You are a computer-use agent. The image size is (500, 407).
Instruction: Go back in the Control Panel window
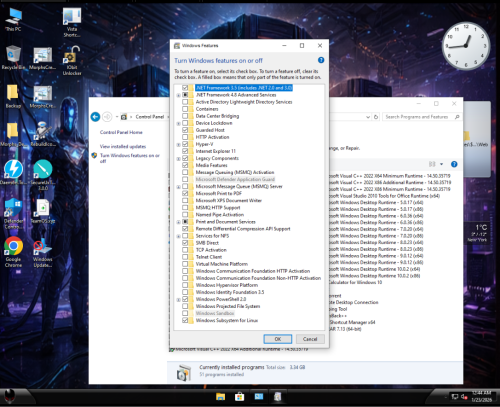coord(95,117)
